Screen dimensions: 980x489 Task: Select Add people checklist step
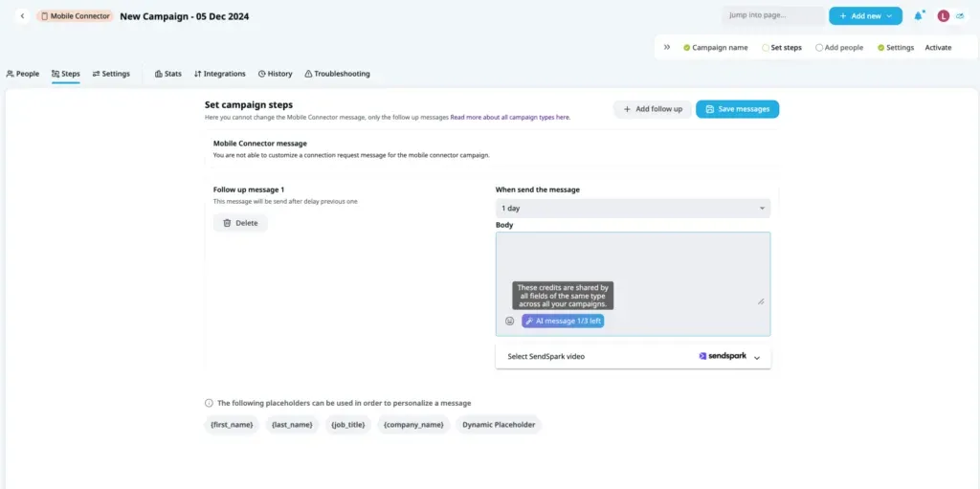point(839,48)
